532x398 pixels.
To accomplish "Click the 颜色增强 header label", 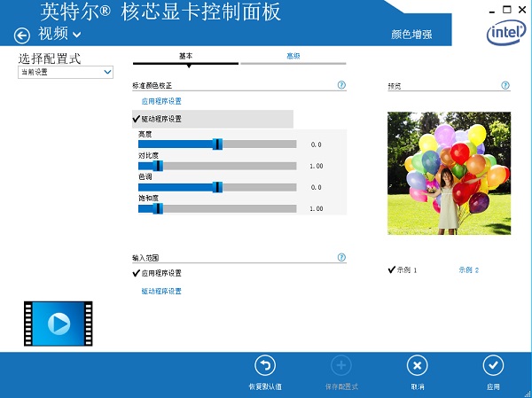I will [x=411, y=35].
